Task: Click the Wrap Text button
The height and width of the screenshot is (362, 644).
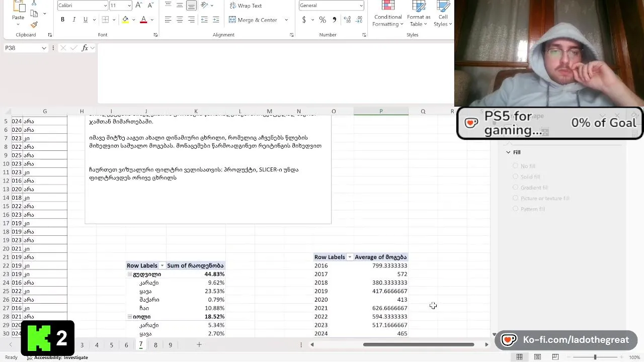Action: (x=246, y=6)
